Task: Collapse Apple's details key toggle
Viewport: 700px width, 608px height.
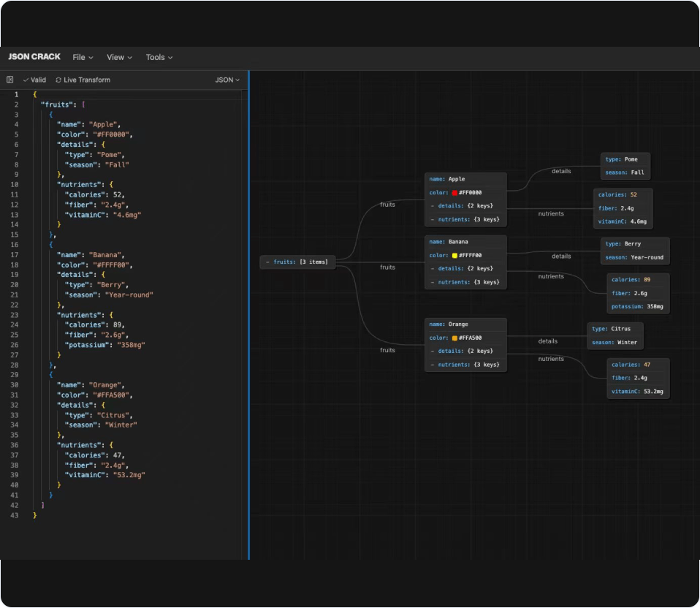Action: click(x=433, y=206)
